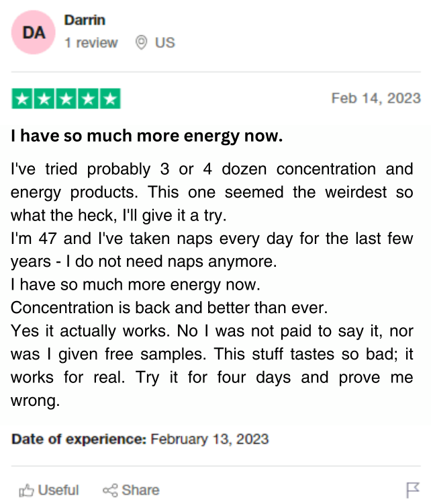Click the fourth green rating star
The height and width of the screenshot is (504, 431).
click(87, 99)
